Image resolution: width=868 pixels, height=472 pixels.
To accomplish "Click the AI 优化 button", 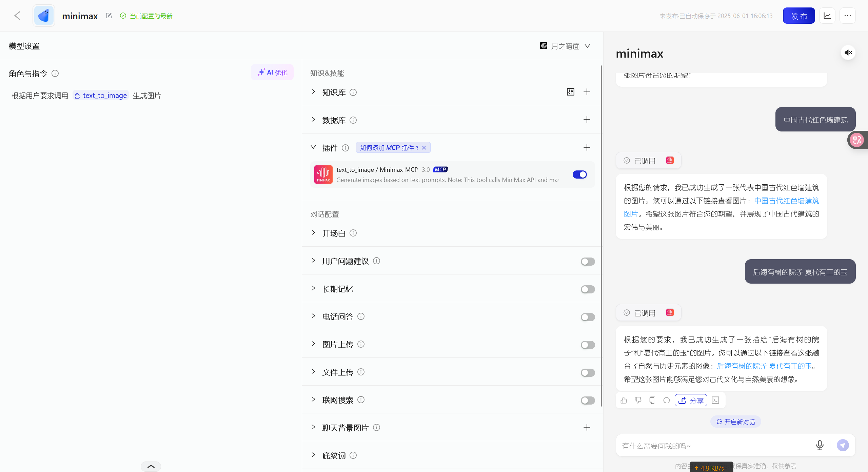I will 272,72.
